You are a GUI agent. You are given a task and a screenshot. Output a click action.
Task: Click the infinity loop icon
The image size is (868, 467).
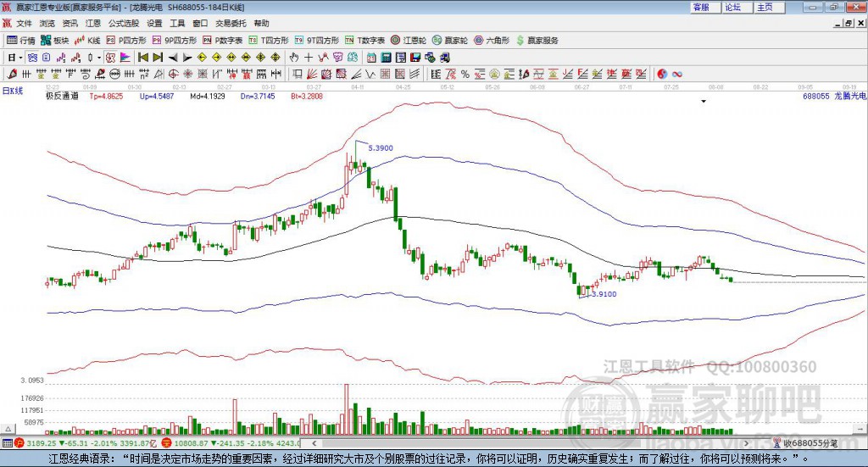tap(676, 74)
